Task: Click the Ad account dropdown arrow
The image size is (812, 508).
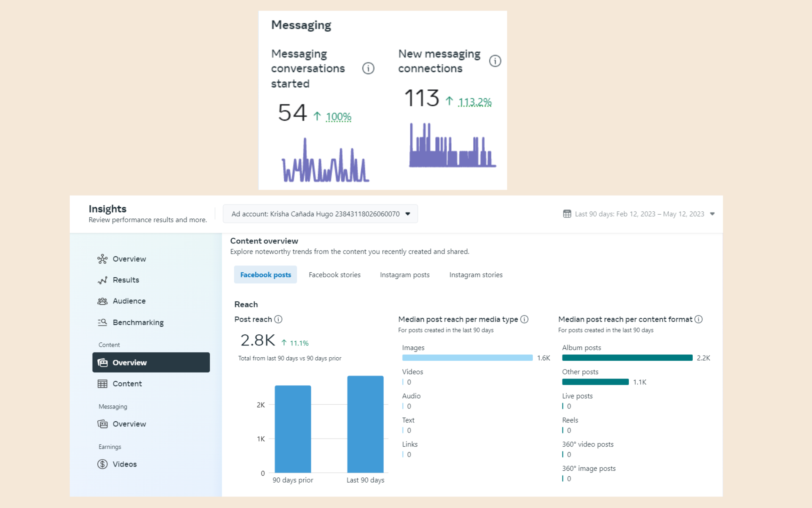Action: pyautogui.click(x=408, y=214)
